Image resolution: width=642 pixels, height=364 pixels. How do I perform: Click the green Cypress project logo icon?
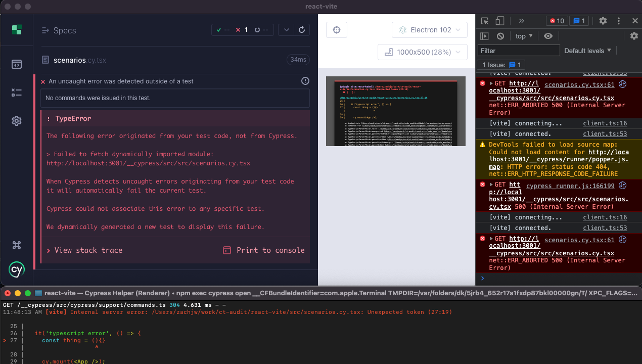point(17,30)
